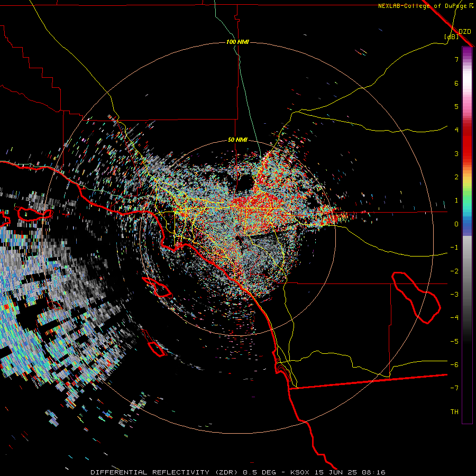476x476 pixels.
Task: Click the Differential Reflectivity caption at bottom
Action: click(x=238, y=472)
